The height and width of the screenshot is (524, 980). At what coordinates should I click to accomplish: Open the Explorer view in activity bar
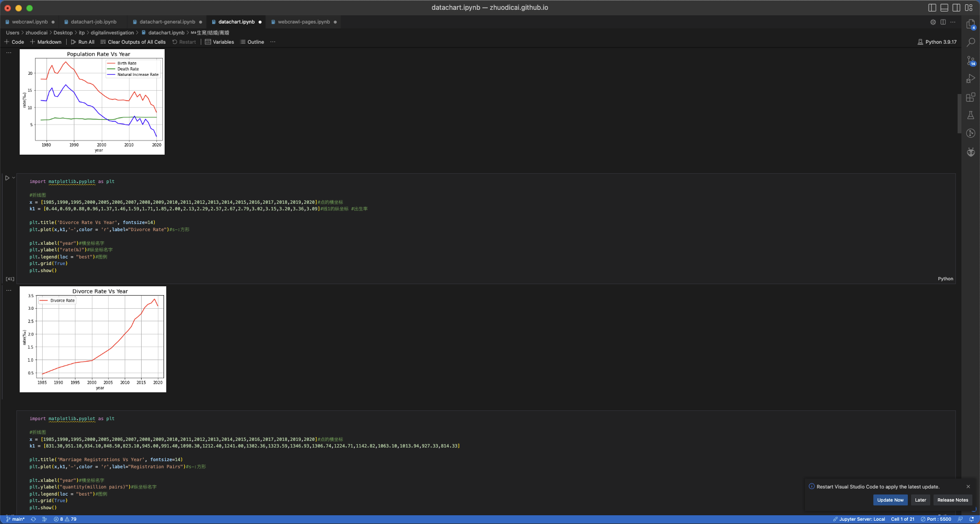[x=971, y=25]
